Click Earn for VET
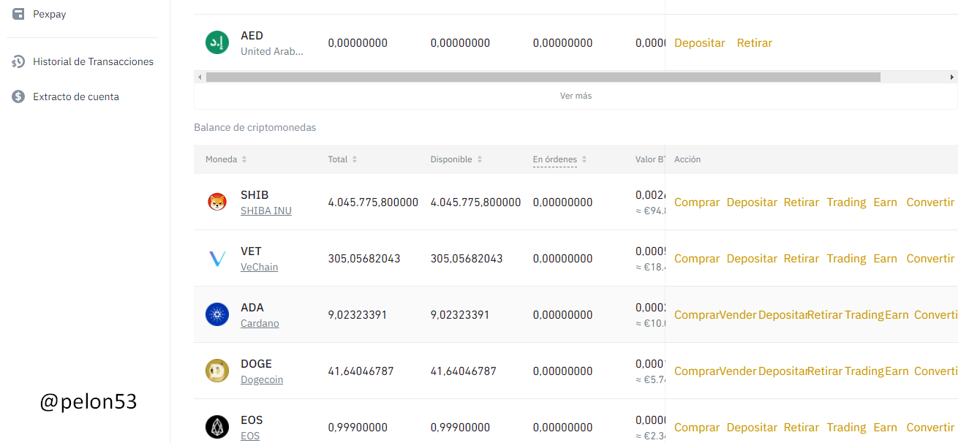This screenshot has height=443, width=980. [885, 259]
